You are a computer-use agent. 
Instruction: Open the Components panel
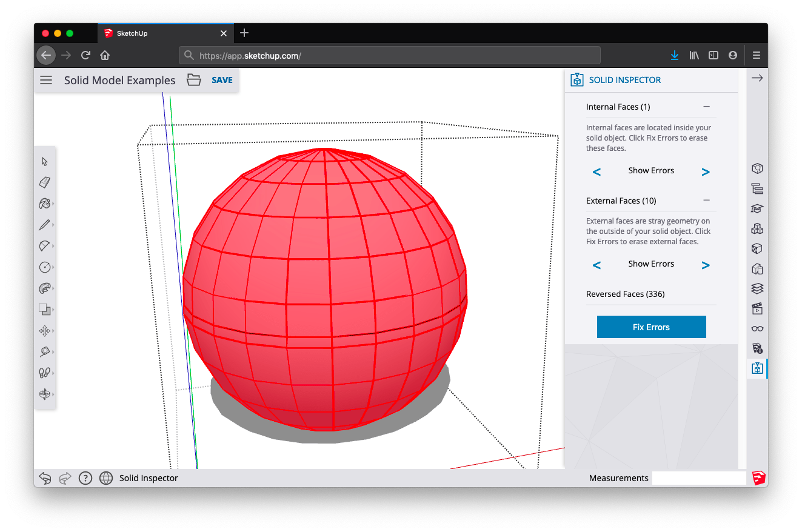click(757, 228)
